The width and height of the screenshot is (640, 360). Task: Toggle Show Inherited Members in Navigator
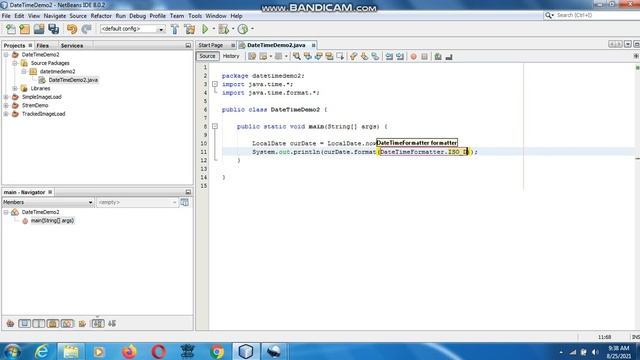coord(10,324)
